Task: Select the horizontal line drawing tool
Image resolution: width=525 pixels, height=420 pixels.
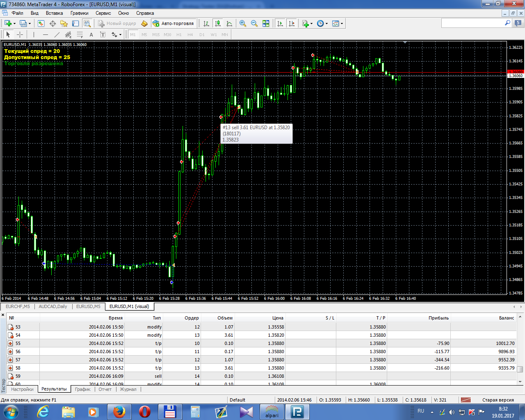Action: pos(45,34)
